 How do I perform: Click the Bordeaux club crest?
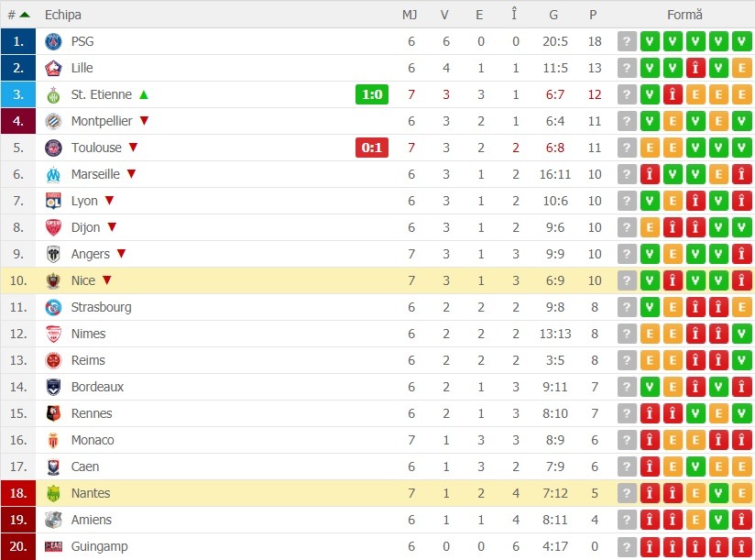click(53, 387)
